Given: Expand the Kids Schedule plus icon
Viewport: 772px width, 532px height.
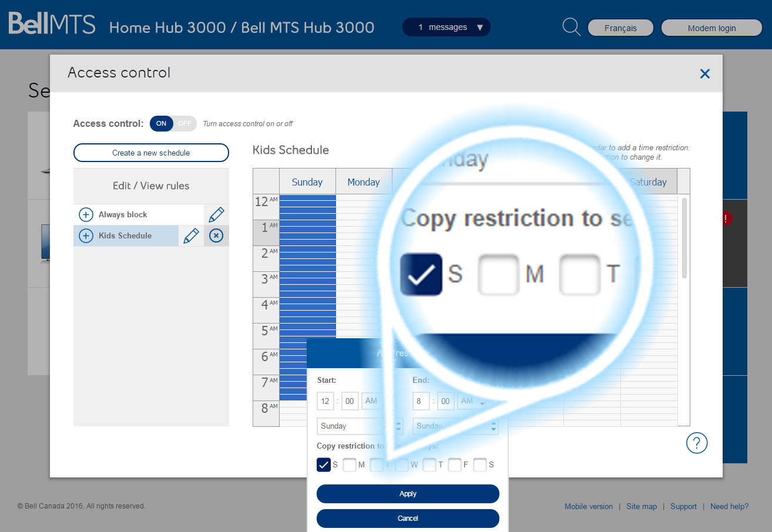Looking at the screenshot, I should click(x=86, y=236).
